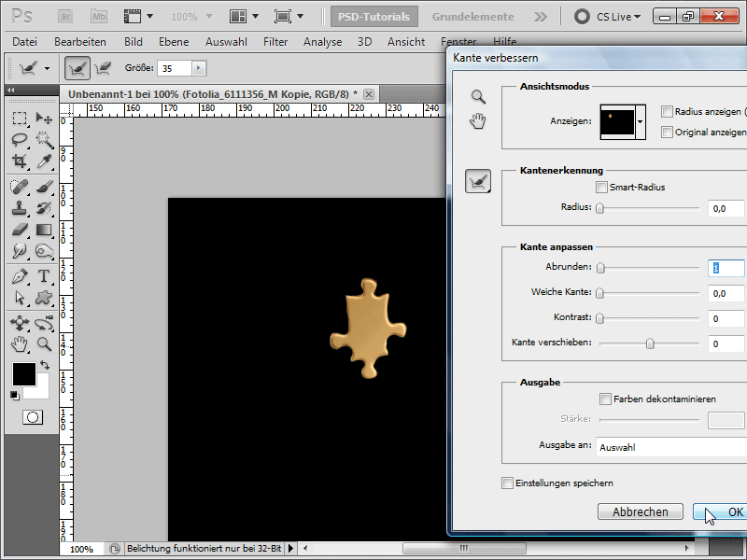This screenshot has width=747, height=560.
Task: Click Hand tool in Kante verbessern dialog
Action: pyautogui.click(x=478, y=121)
